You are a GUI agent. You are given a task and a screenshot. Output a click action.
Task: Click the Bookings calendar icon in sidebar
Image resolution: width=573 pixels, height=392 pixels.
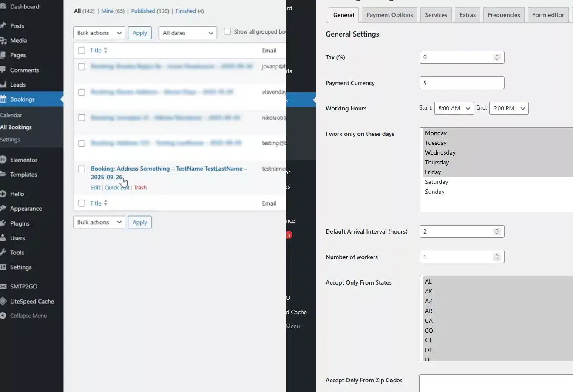point(3,99)
